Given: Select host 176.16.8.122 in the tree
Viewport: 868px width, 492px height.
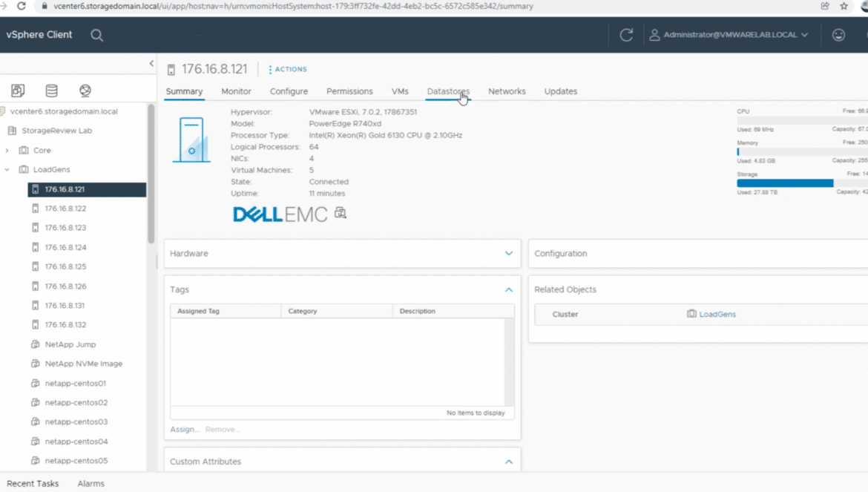Looking at the screenshot, I should (65, 209).
